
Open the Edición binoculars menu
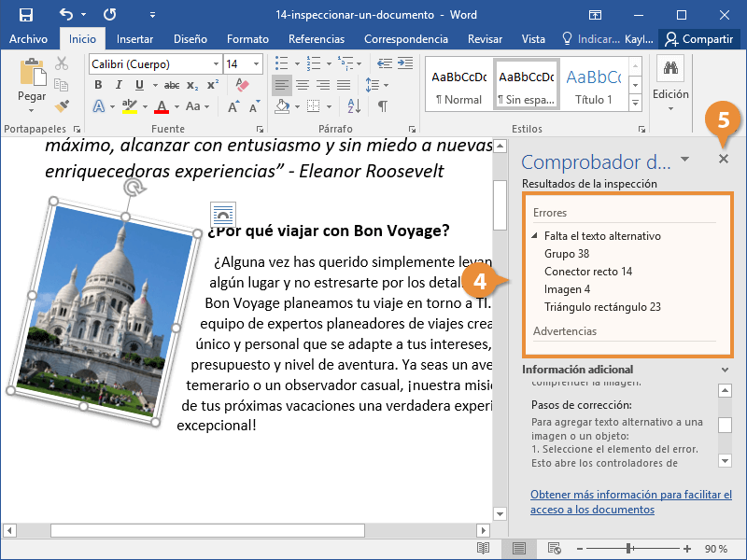[670, 83]
